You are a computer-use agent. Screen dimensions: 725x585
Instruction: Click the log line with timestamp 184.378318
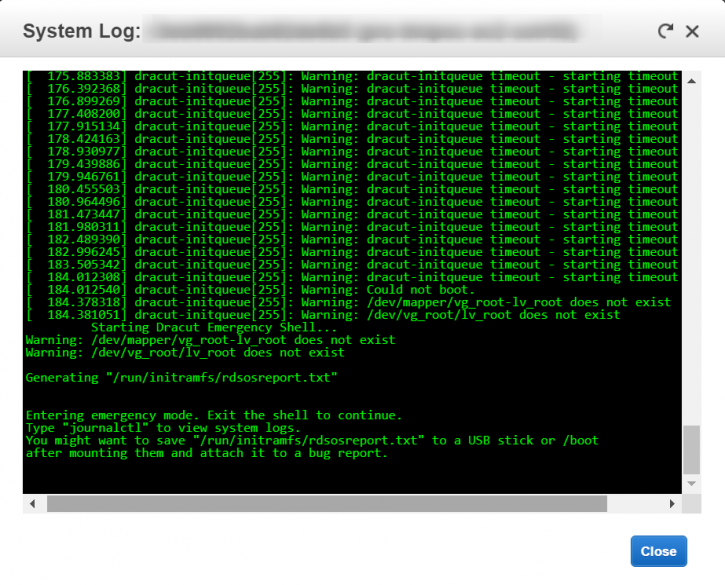coord(349,302)
